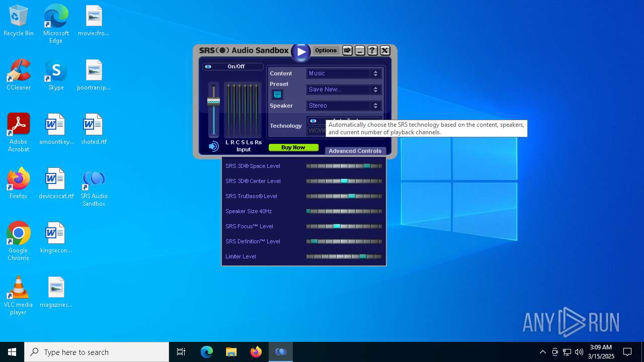The height and width of the screenshot is (362, 644).
Task: Select the magazines... image file
Action: tap(56, 293)
